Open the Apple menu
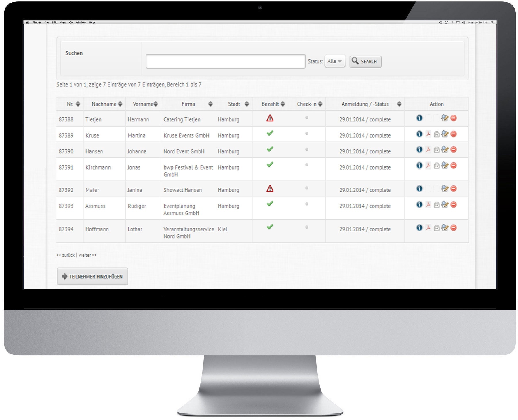Viewport: 518px width, 420px height. [28, 22]
